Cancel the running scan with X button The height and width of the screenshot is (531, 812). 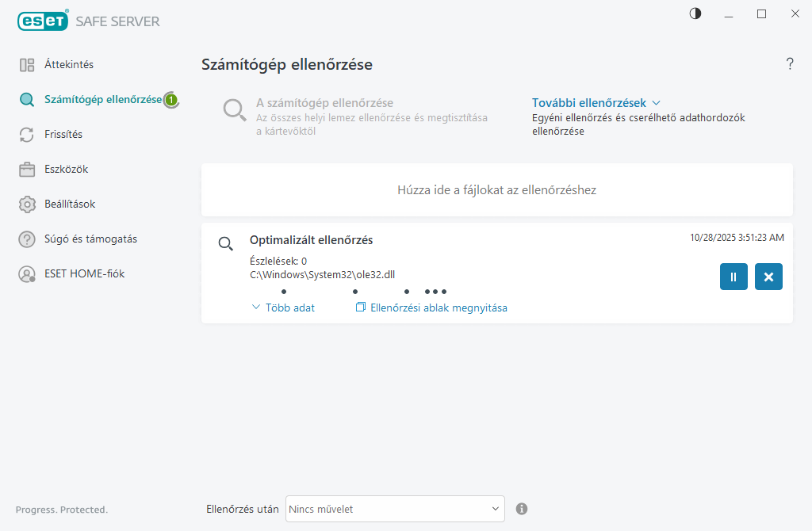coord(768,277)
